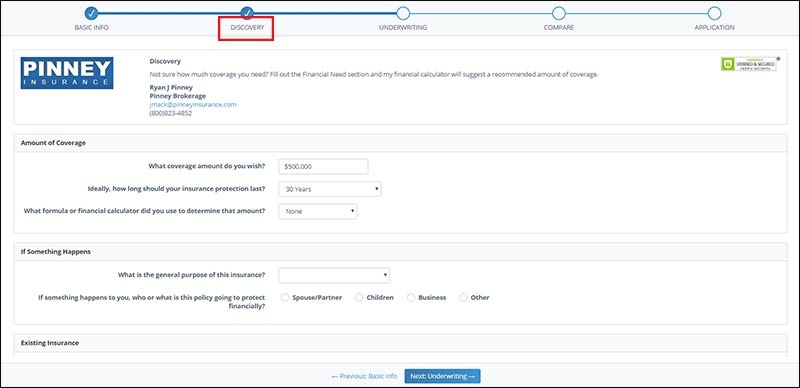800x388 pixels.
Task: Open the BASIC INFO step label
Action: (91, 28)
